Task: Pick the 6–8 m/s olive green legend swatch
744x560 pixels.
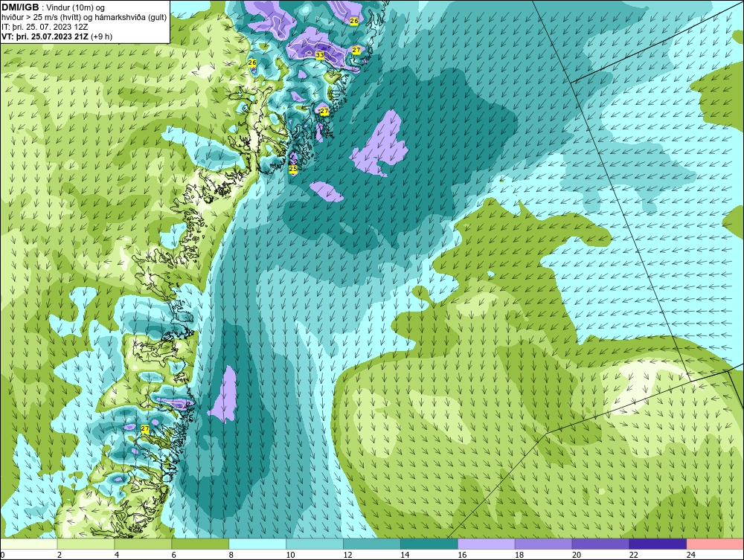Action: tap(200, 544)
